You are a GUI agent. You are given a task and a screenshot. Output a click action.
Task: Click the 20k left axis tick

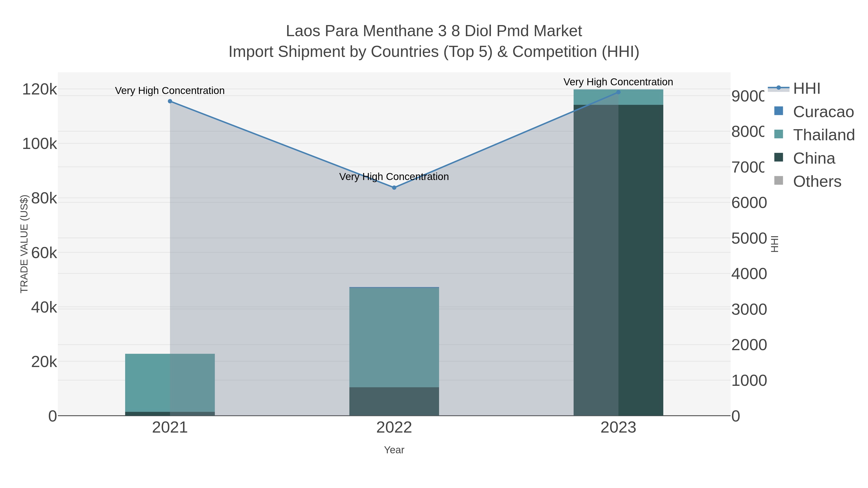point(44,362)
